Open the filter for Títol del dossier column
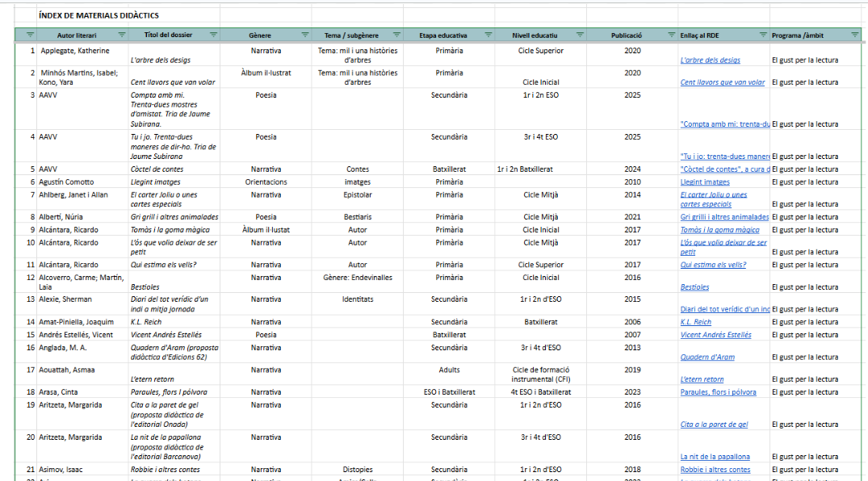Image resolution: width=868 pixels, height=481 pixels. (x=213, y=35)
